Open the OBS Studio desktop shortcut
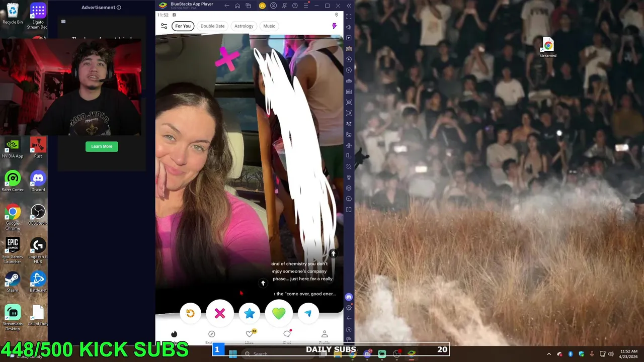Image resolution: width=644 pixels, height=362 pixels. [x=38, y=216]
